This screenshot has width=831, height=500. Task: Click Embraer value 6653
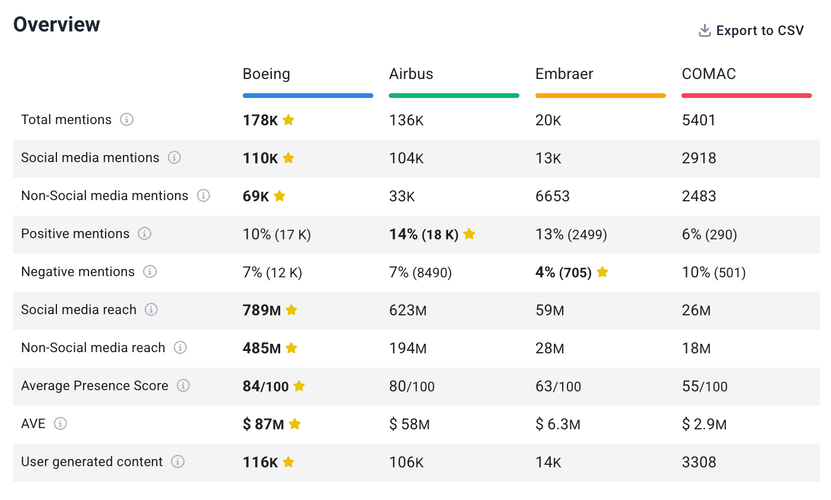(552, 196)
